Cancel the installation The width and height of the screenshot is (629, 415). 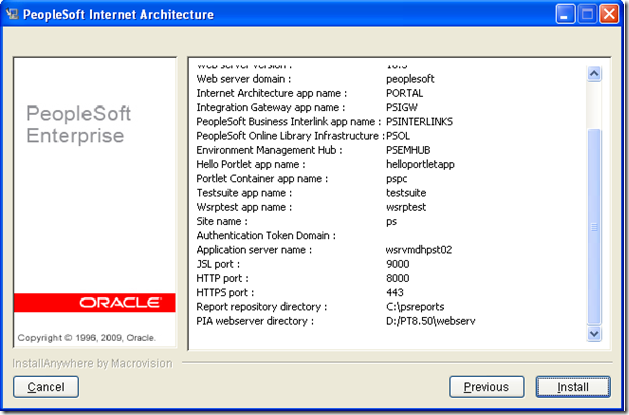pos(46,387)
